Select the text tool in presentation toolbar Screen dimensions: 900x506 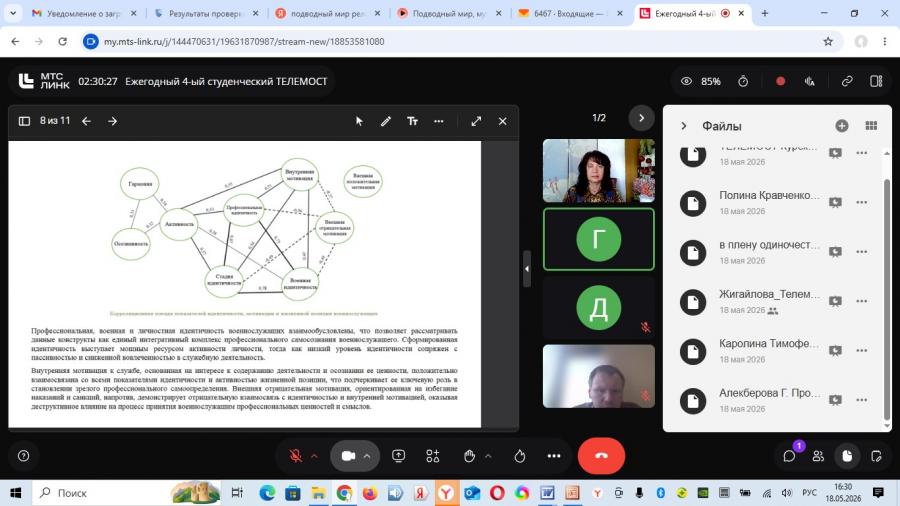pyautogui.click(x=412, y=121)
